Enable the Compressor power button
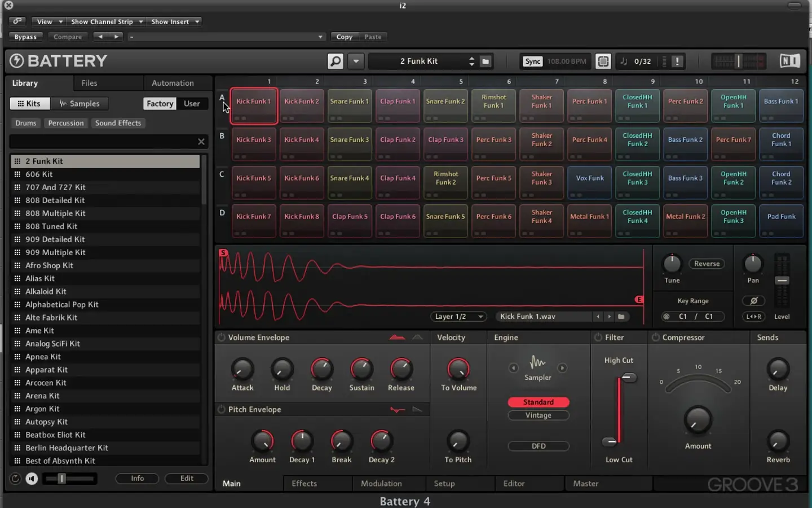Viewport: 812px width, 508px height. click(656, 338)
